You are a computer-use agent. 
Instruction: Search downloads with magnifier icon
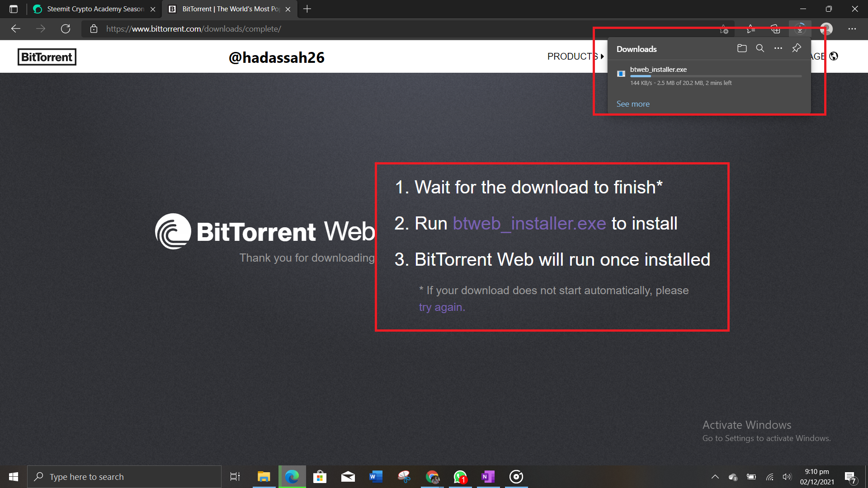coord(760,48)
